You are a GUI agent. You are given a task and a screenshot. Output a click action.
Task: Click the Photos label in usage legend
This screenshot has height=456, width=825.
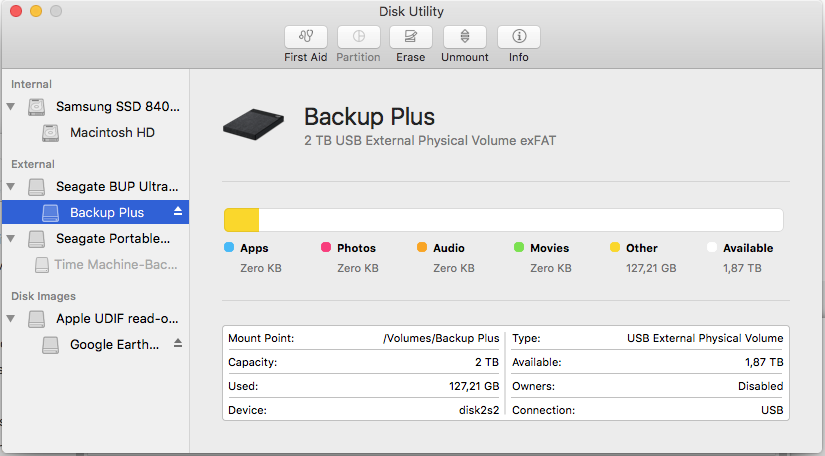click(356, 248)
